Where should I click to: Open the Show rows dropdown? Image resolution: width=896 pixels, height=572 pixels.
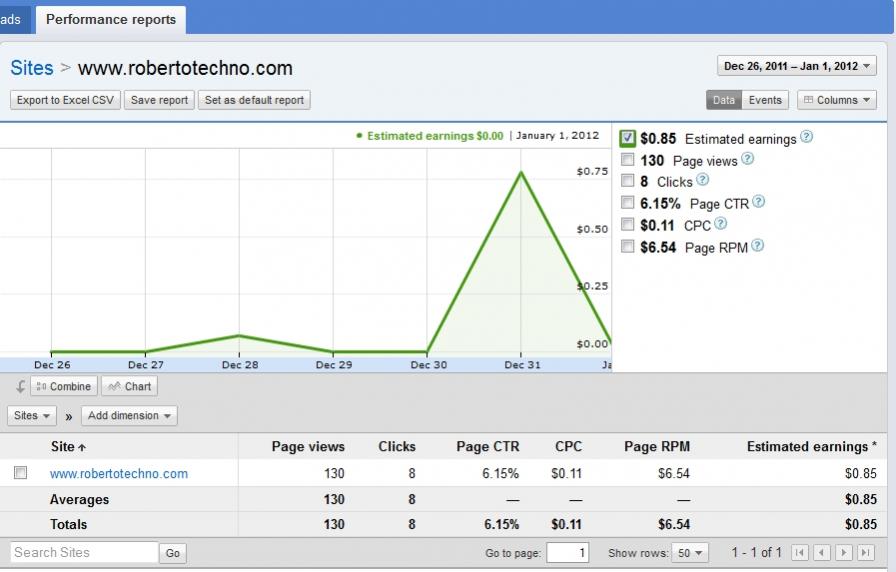[690, 553]
